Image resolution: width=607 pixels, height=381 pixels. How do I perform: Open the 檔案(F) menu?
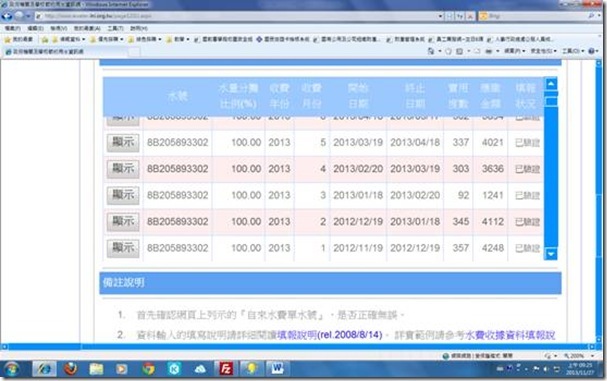(12, 28)
